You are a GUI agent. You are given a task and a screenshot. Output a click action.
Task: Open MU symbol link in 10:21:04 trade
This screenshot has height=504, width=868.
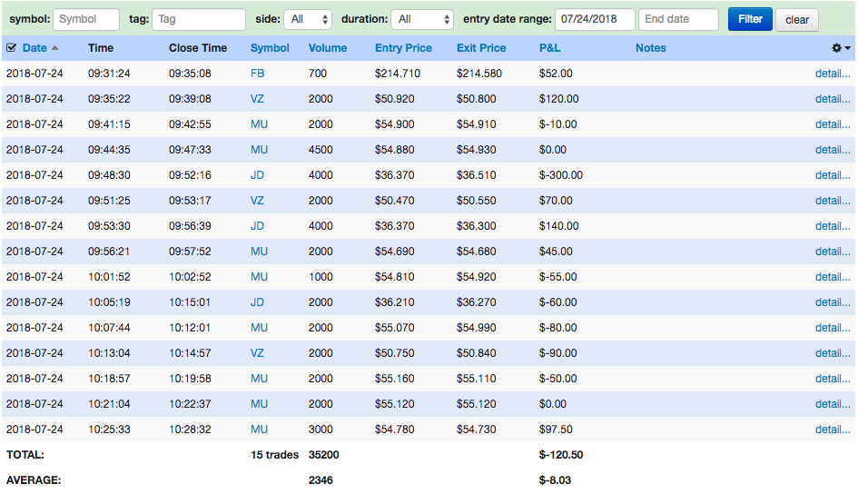click(259, 404)
